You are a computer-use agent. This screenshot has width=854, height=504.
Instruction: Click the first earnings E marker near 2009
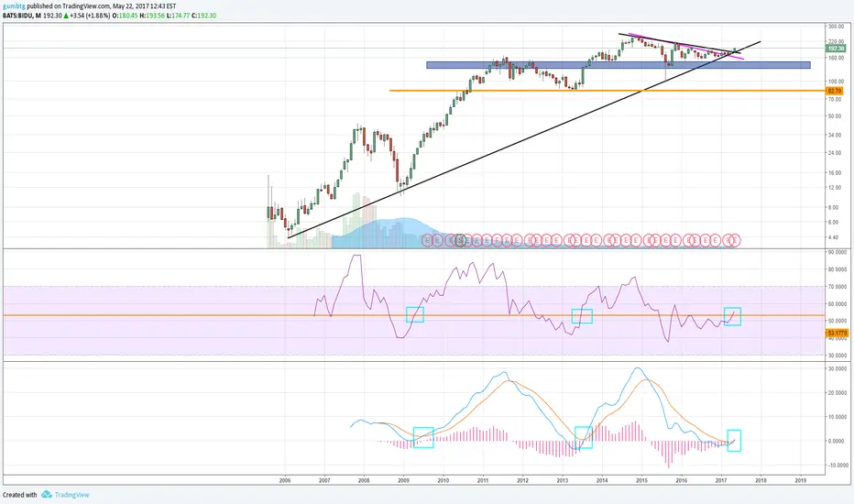(428, 240)
